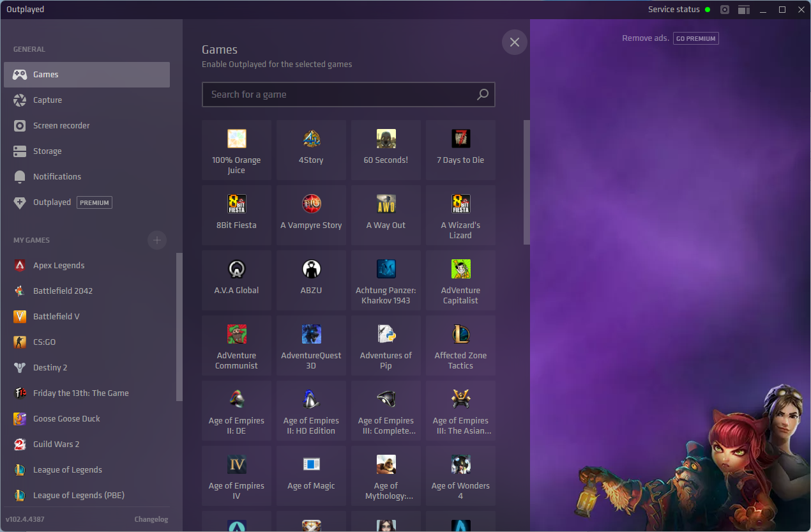The height and width of the screenshot is (532, 811).
Task: Open the Changelog link
Action: [x=151, y=519]
